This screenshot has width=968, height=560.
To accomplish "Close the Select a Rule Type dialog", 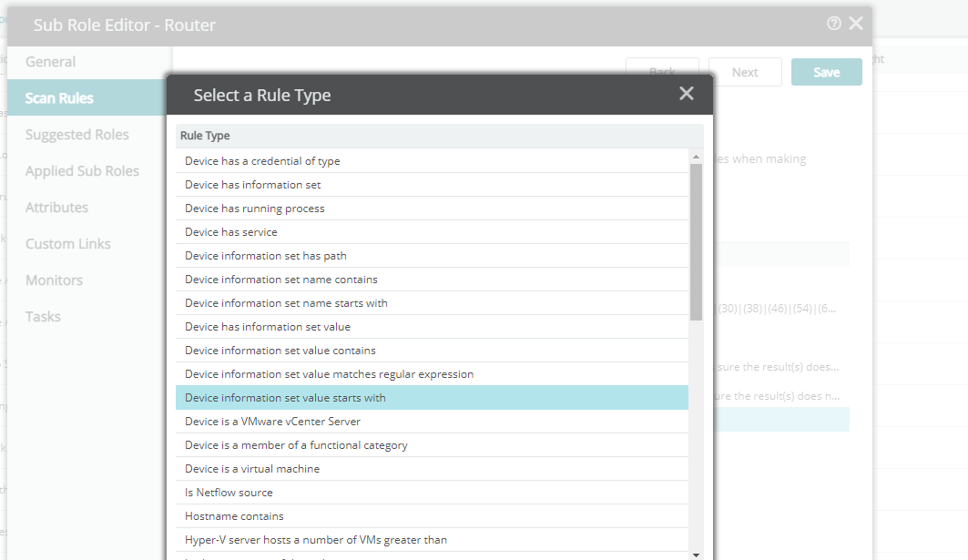I will pos(687,93).
